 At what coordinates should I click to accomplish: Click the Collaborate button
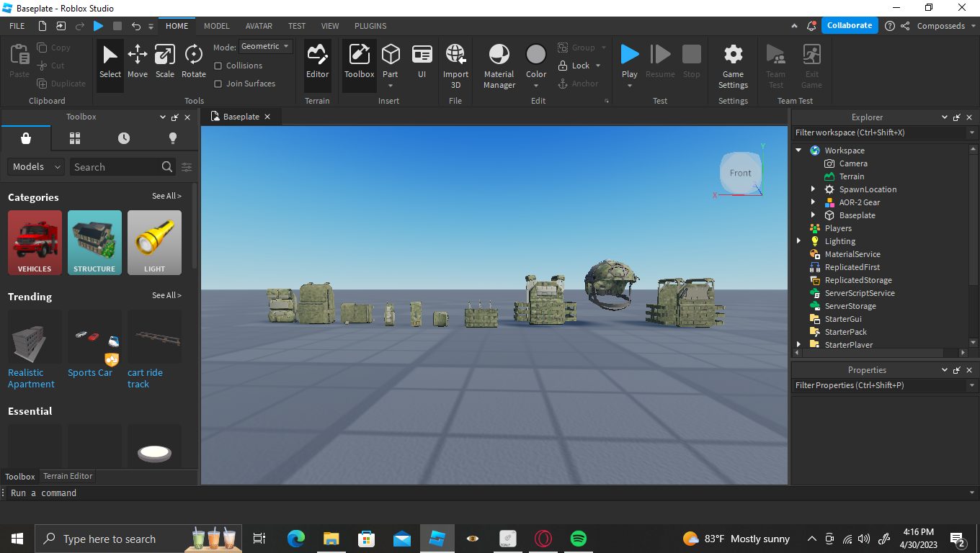[x=850, y=25]
